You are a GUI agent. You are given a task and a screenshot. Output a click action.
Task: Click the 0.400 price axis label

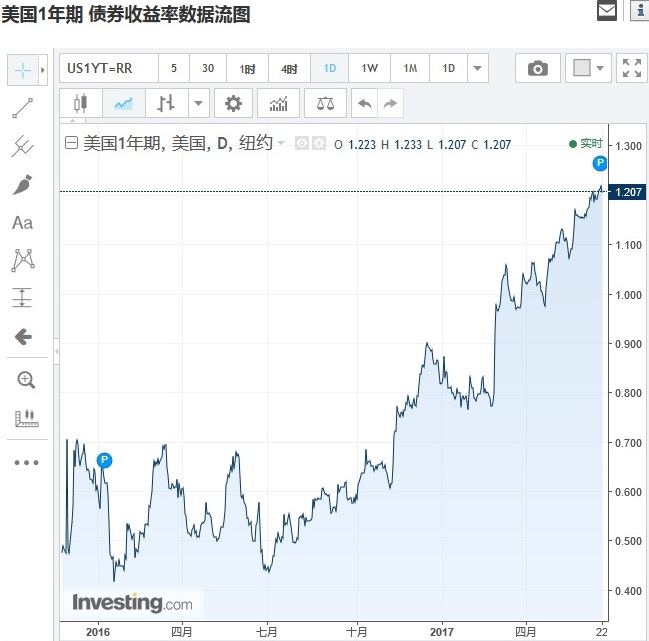(628, 591)
